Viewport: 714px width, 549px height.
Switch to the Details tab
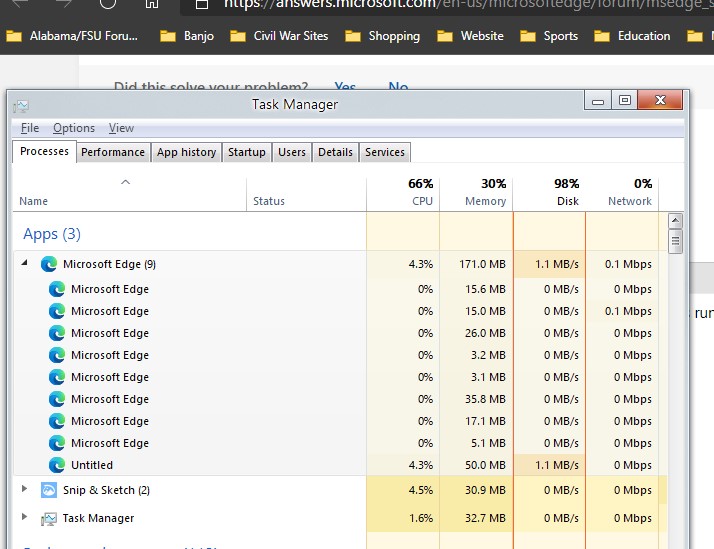(x=336, y=152)
